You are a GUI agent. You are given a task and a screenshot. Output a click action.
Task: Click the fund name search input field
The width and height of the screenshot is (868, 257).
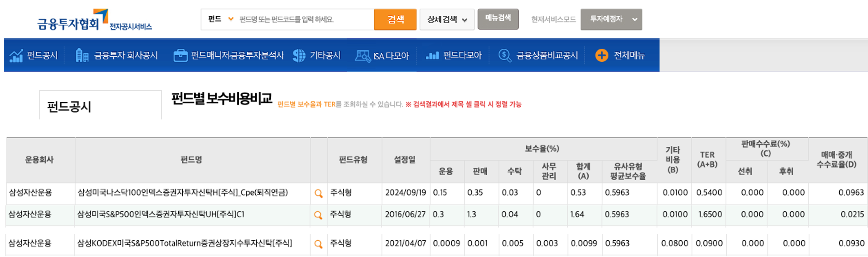[x=305, y=19]
